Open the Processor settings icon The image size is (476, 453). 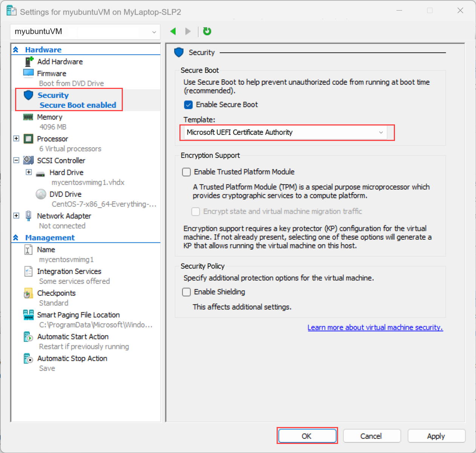(x=28, y=139)
